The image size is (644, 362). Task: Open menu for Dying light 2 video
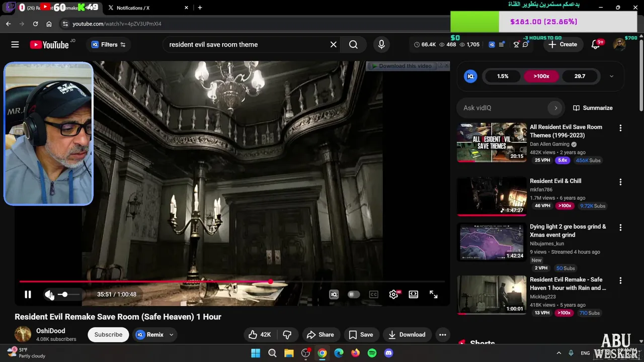pos(620,228)
